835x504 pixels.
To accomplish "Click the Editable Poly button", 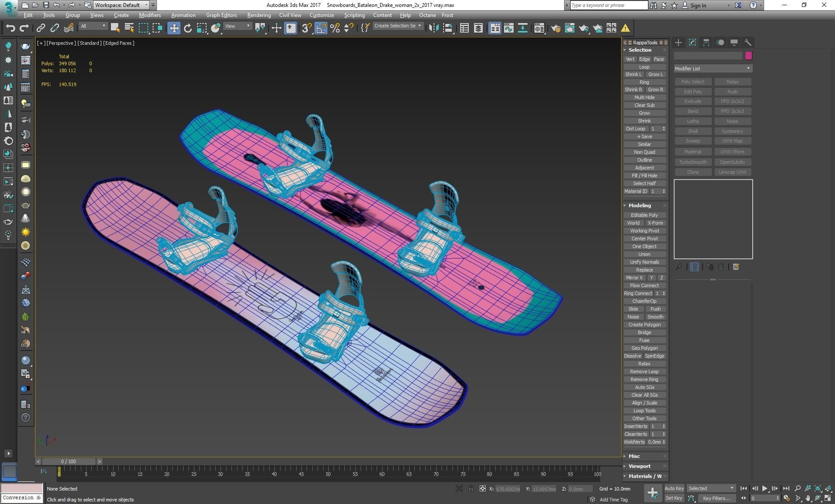I will 645,215.
